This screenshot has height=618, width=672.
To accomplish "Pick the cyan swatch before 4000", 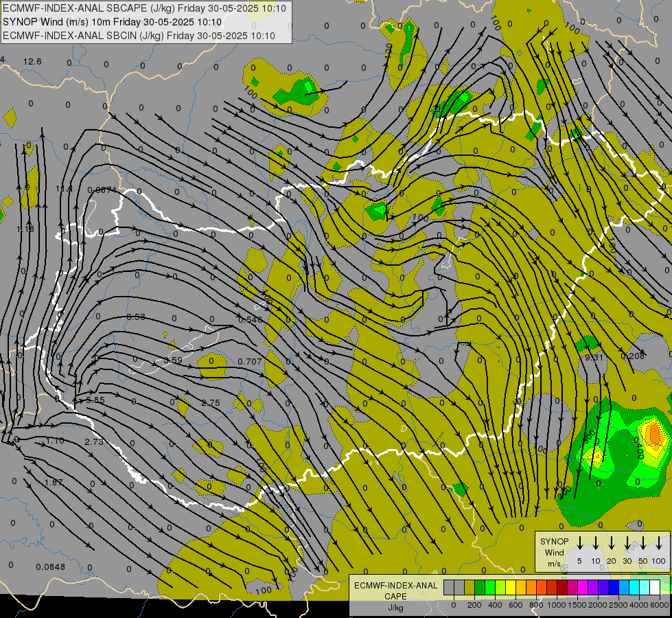I will (x=634, y=588).
